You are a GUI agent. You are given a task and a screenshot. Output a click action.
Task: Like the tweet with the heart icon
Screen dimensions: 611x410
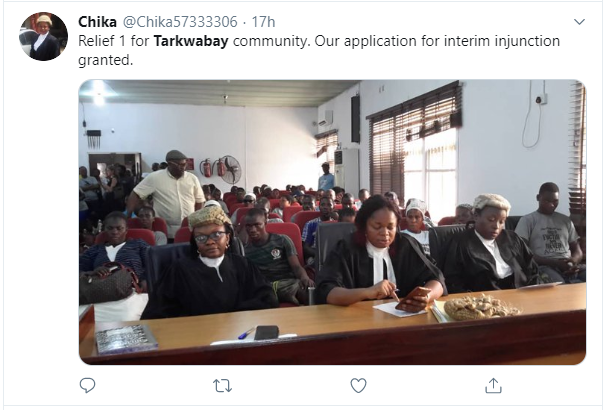click(x=358, y=385)
